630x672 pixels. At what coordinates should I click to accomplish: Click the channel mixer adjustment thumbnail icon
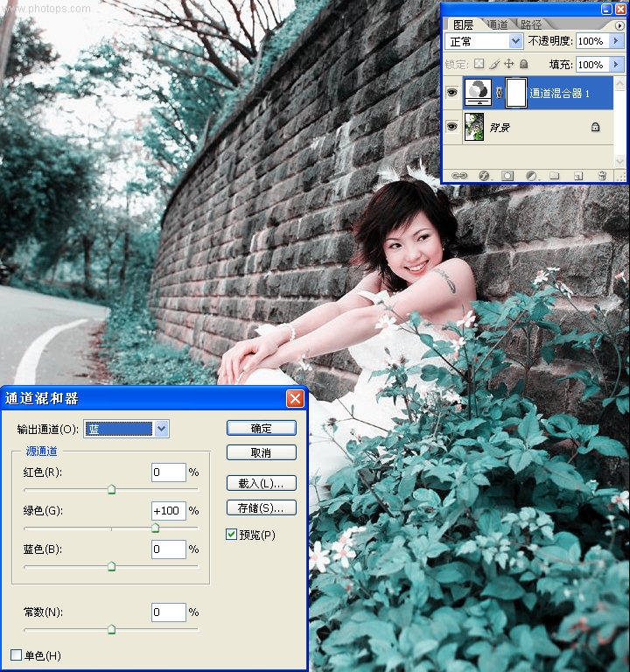tap(479, 92)
